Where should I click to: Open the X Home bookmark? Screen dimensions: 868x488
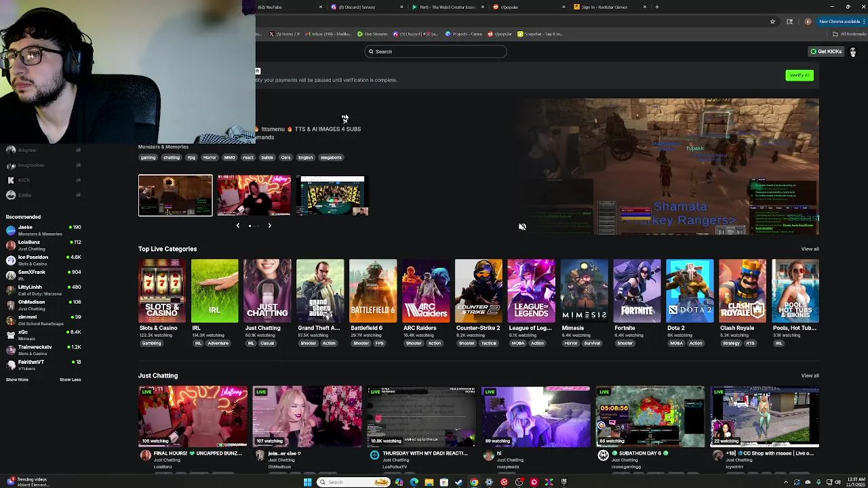click(284, 34)
